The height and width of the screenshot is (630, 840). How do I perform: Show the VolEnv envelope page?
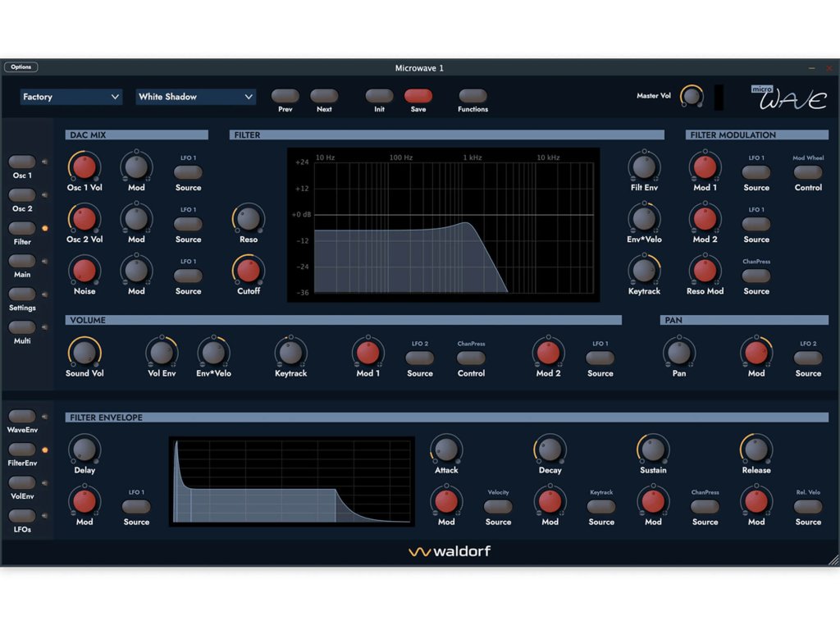pyautogui.click(x=22, y=482)
